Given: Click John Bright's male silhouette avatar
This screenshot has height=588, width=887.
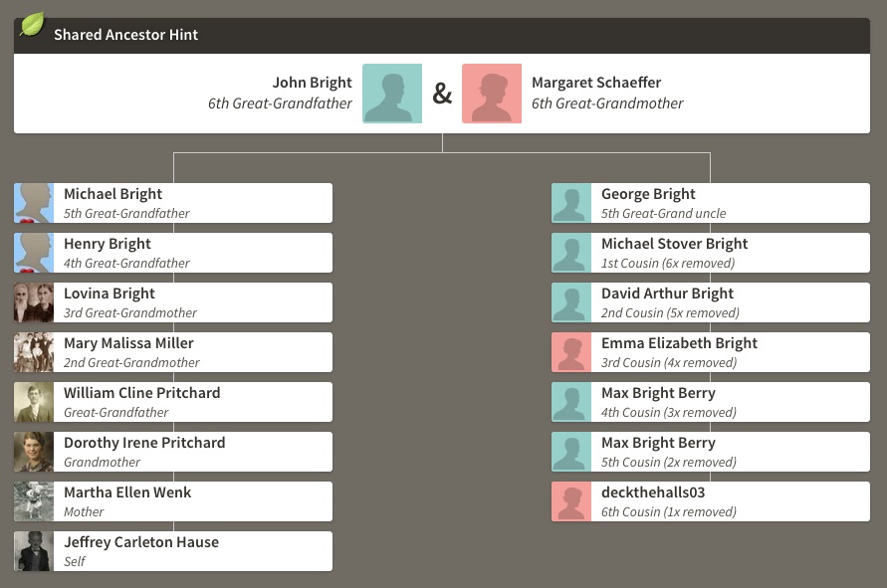Looking at the screenshot, I should pos(391,94).
